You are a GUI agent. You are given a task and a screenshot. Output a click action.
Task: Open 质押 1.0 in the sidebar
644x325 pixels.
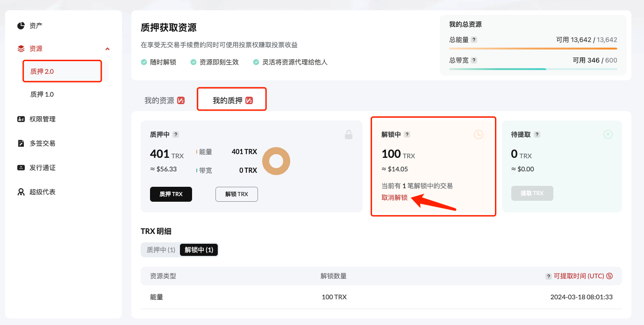click(x=42, y=94)
